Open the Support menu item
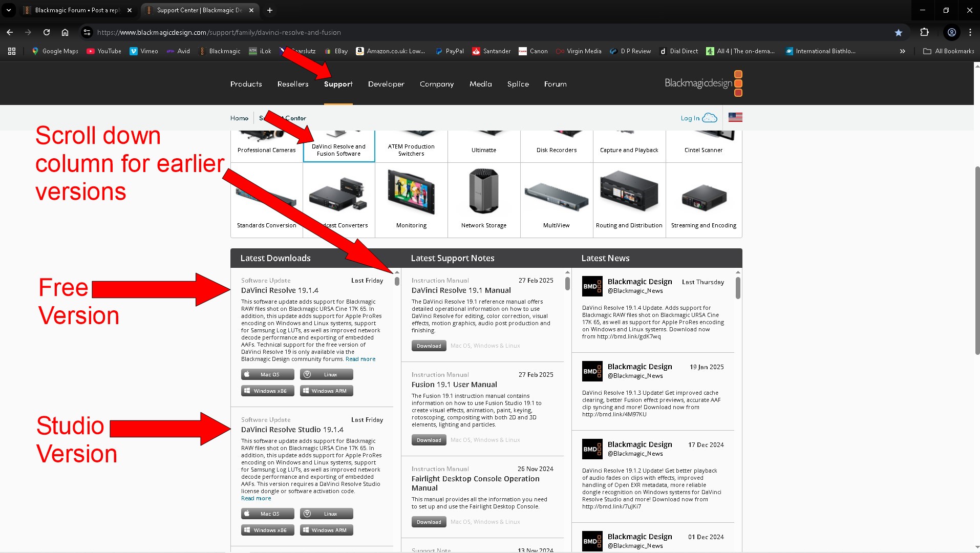 point(338,84)
